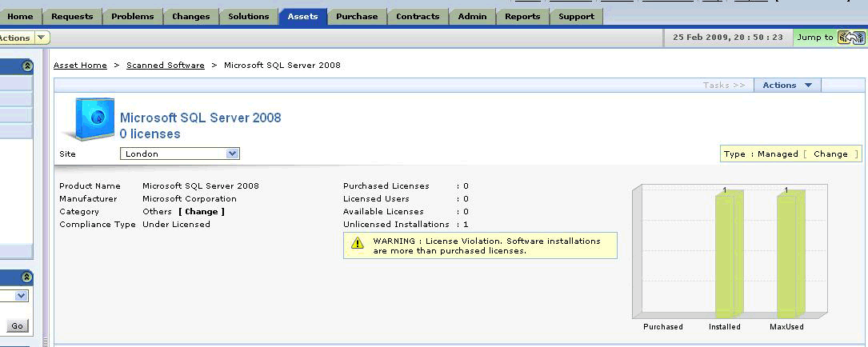Select the Assets tab
Viewport: 868px width, 347px height.
pyautogui.click(x=303, y=17)
